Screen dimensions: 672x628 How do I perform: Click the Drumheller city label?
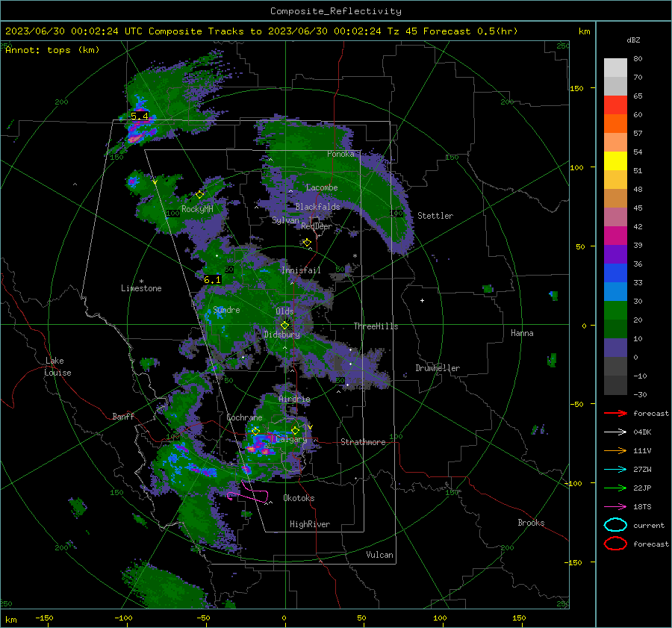(438, 368)
